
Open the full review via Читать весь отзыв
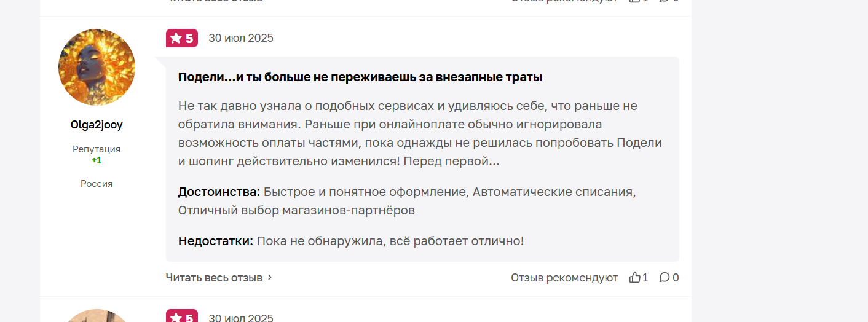pos(215,278)
